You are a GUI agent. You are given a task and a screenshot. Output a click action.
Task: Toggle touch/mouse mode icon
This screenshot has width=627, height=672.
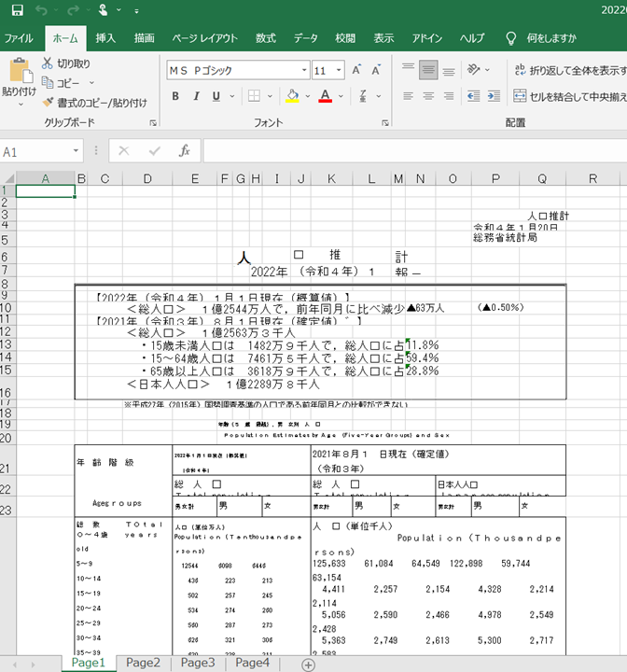click(103, 9)
